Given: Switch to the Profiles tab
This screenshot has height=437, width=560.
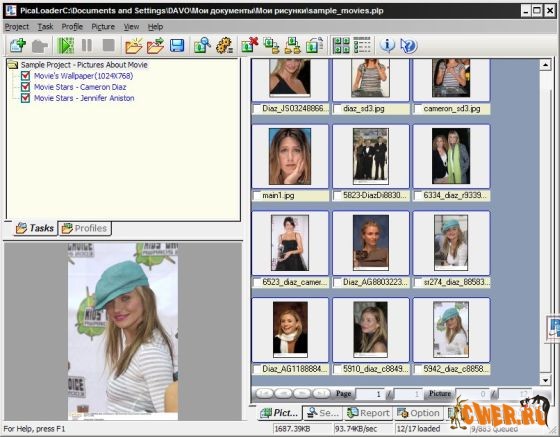Looking at the screenshot, I should (x=85, y=228).
